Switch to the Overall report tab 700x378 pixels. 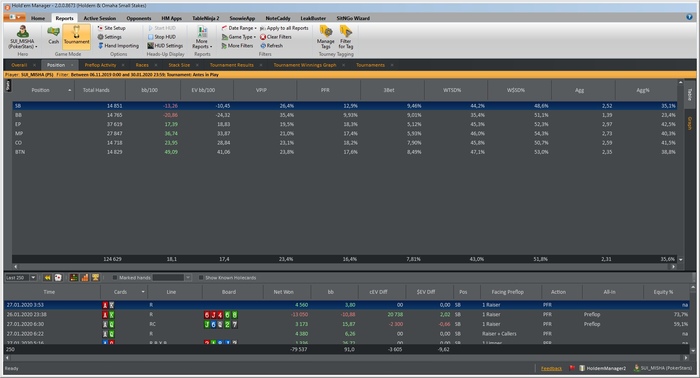click(x=19, y=65)
